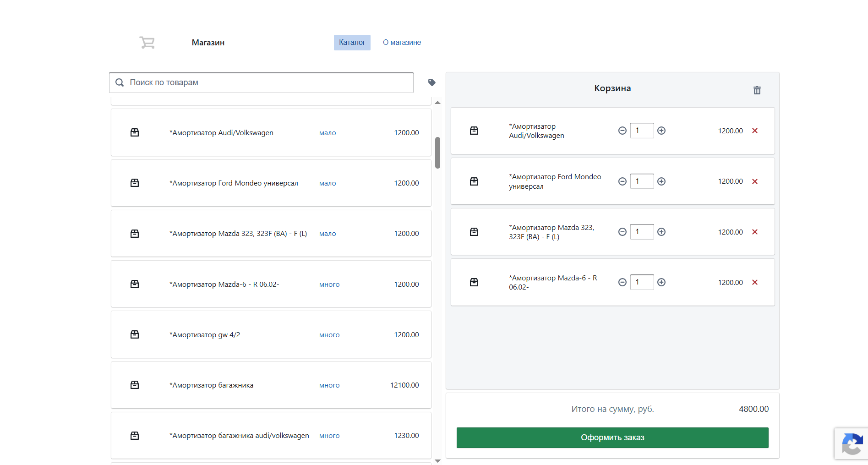Click price 12100.00 in catalog
Image resolution: width=868 pixels, height=465 pixels.
click(x=404, y=385)
